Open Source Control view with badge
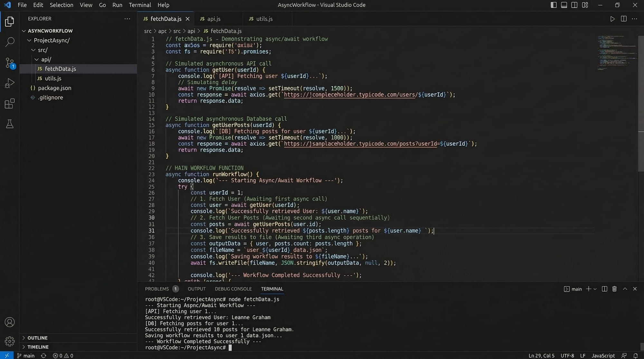The width and height of the screenshot is (644, 359). [10, 63]
